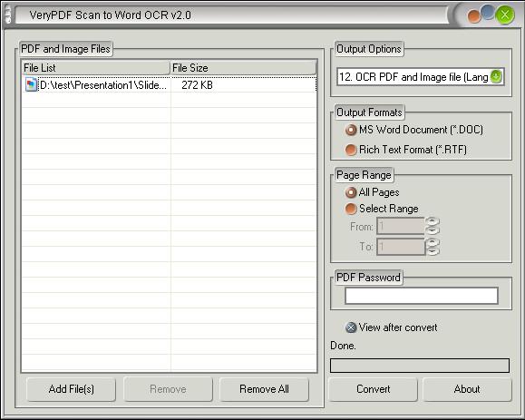Click the blue circle button in title bar
This screenshot has height=420, width=525.
coord(488,12)
